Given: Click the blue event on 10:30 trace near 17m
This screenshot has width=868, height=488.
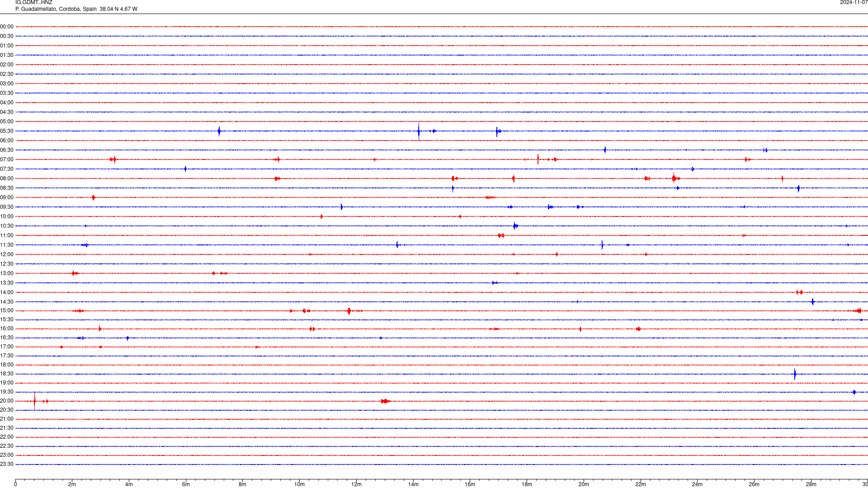Looking at the screenshot, I should 515,226.
